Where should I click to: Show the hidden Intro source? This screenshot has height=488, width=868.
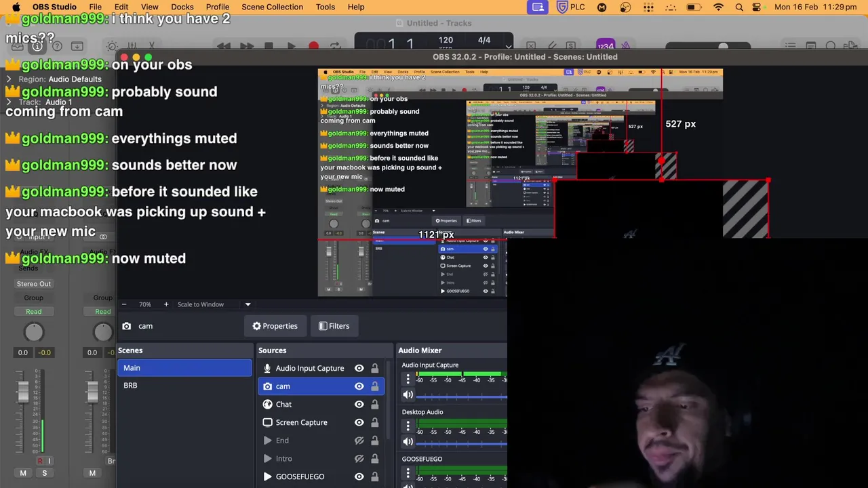tap(359, 459)
